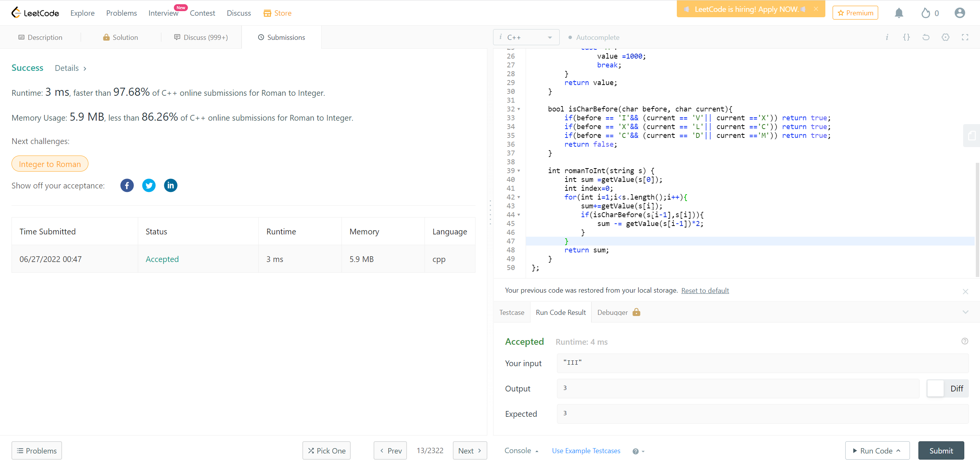Share acceptance on LinkedIn icon
This screenshot has width=980, height=465.
[171, 185]
